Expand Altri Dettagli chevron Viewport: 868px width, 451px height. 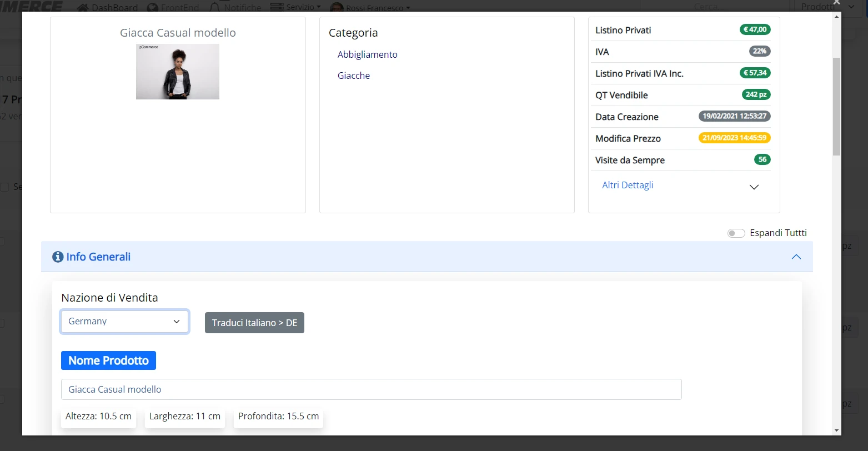(754, 187)
